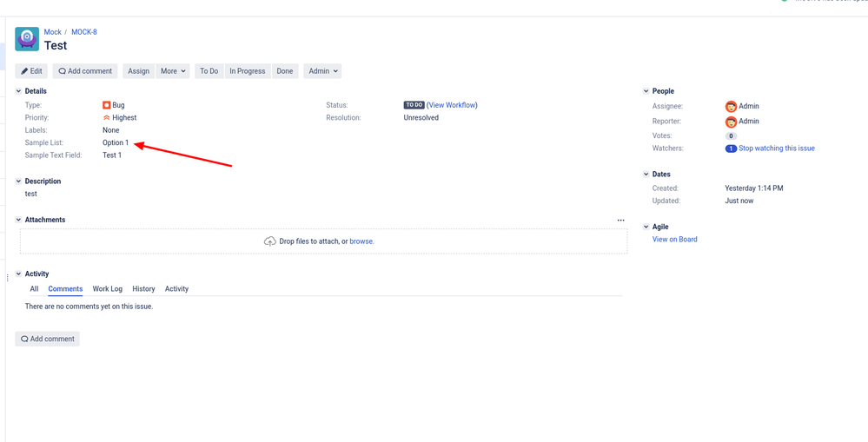868x442 pixels.
Task: Click the Created date Yesterday 1:14 PM
Action: 754,188
